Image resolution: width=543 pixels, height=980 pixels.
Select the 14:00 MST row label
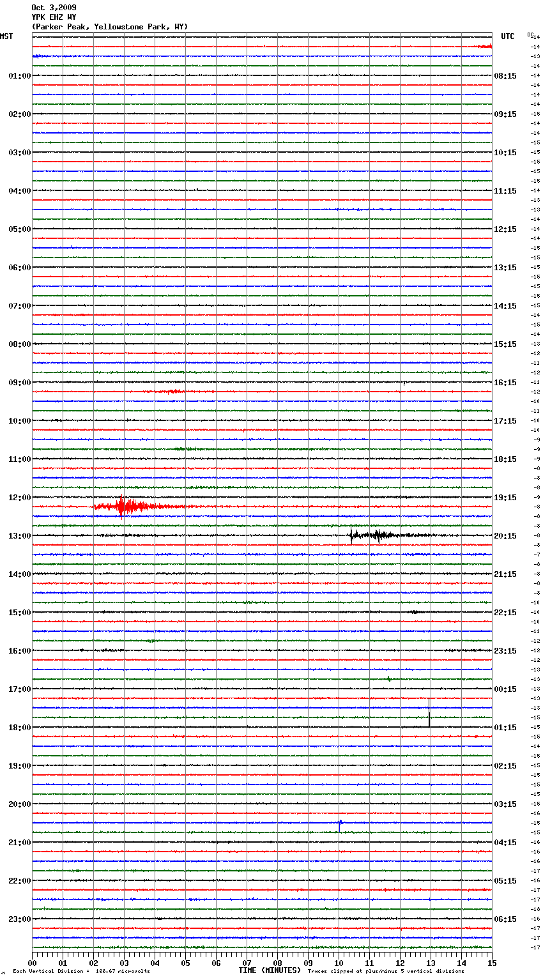point(19,574)
